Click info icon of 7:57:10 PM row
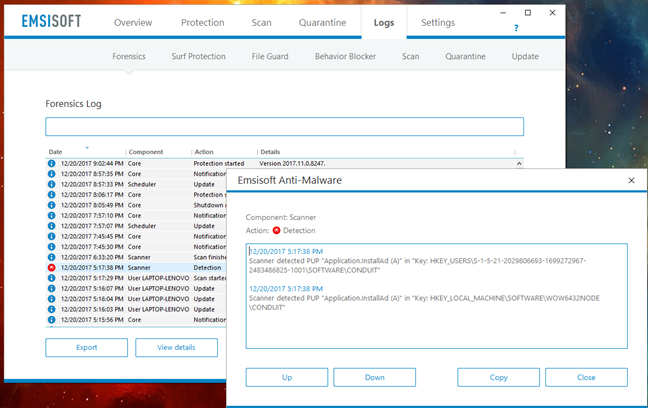The height and width of the screenshot is (408, 648). point(51,215)
